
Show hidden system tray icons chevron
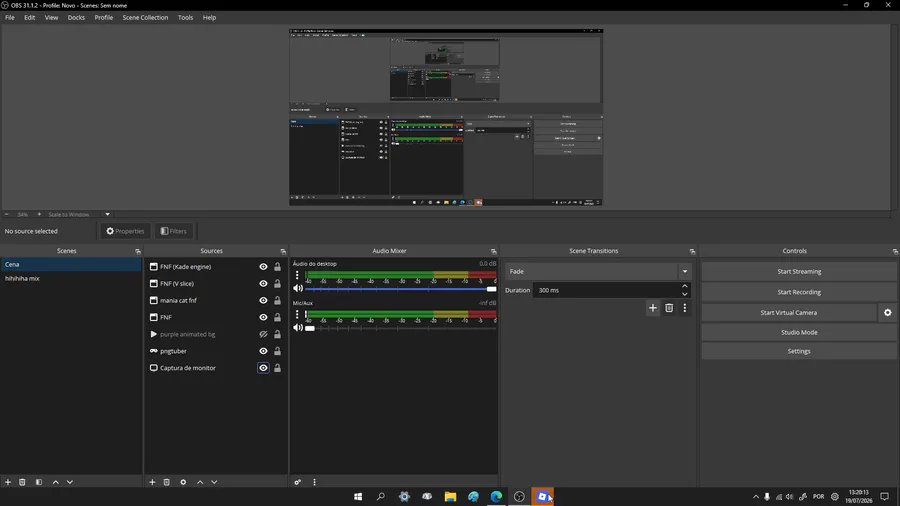click(x=756, y=497)
